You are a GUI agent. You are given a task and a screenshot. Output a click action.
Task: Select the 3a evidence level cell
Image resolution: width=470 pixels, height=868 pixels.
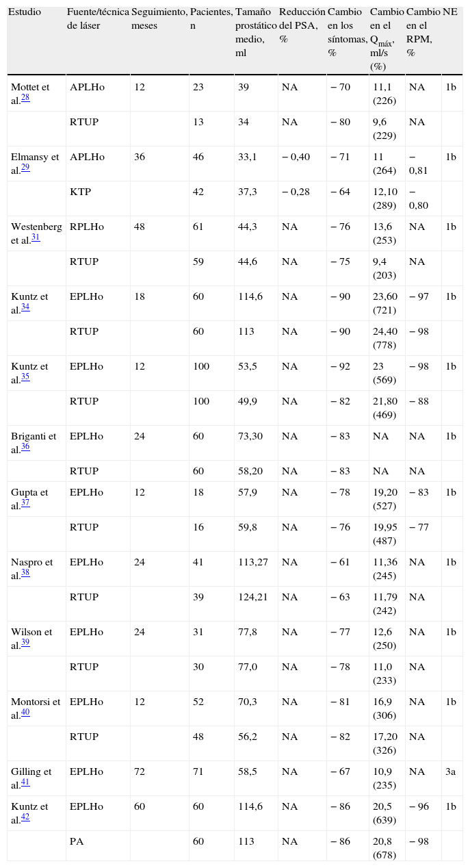tap(451, 771)
